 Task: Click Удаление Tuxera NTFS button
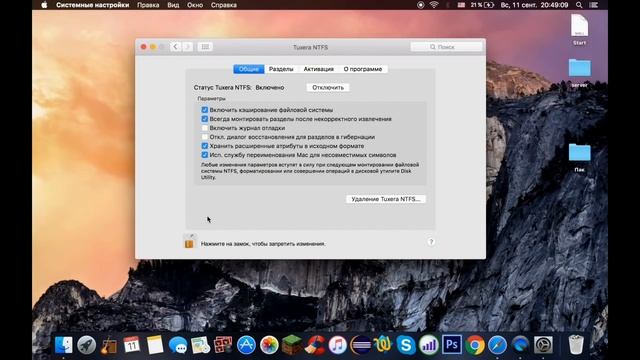pyautogui.click(x=386, y=199)
